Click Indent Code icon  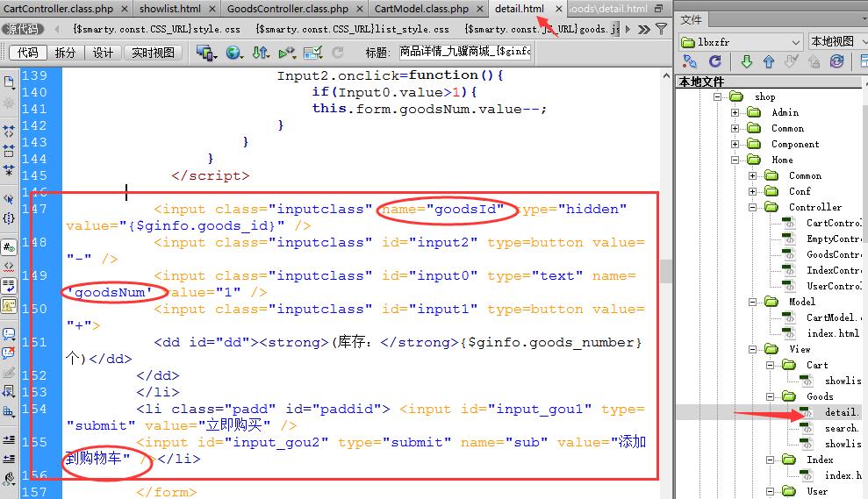point(9,440)
